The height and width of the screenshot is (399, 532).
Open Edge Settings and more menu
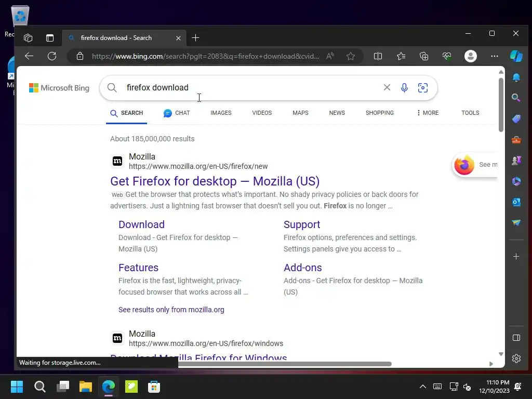495,56
